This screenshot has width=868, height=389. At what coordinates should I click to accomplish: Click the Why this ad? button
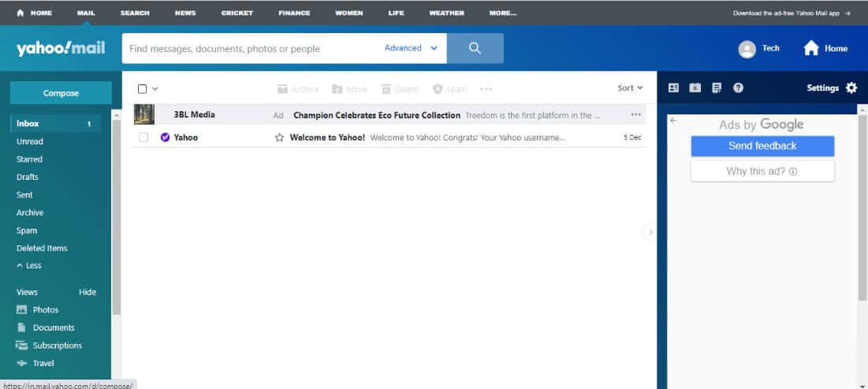(762, 171)
